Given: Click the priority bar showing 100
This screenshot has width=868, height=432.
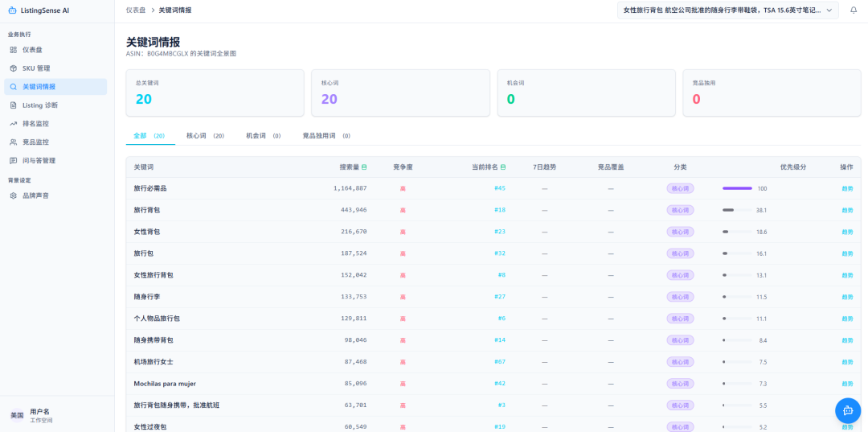Looking at the screenshot, I should [737, 188].
